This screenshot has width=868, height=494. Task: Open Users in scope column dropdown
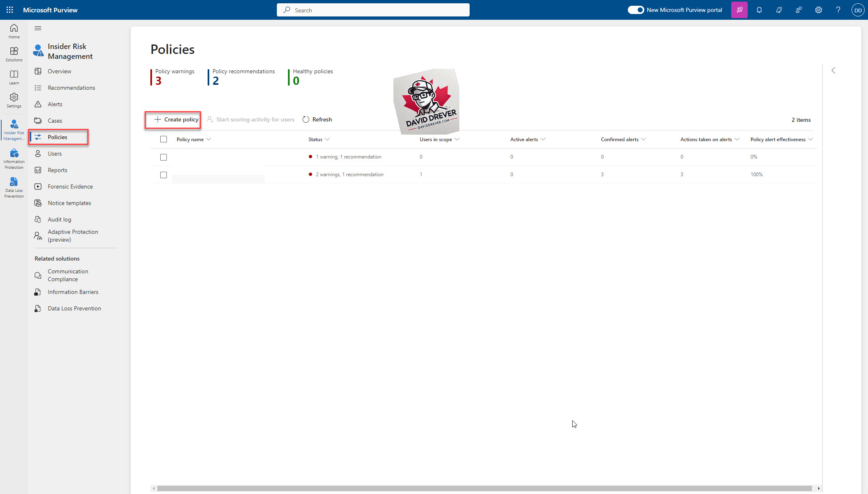click(457, 139)
